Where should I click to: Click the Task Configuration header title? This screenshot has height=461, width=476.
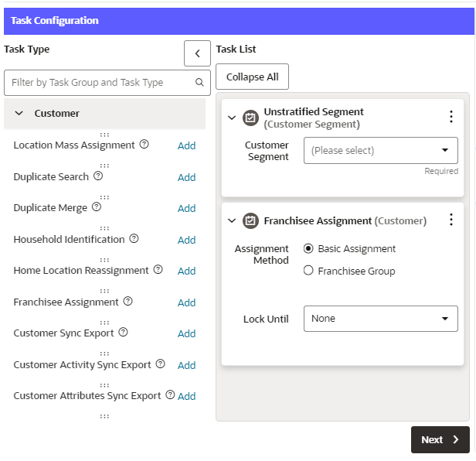pyautogui.click(x=55, y=21)
